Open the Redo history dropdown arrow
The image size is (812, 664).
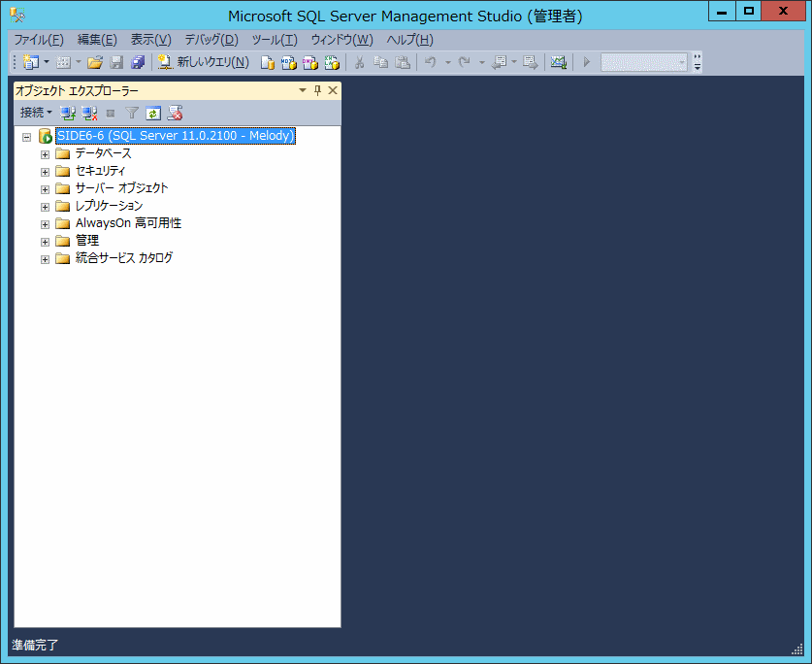click(x=481, y=62)
